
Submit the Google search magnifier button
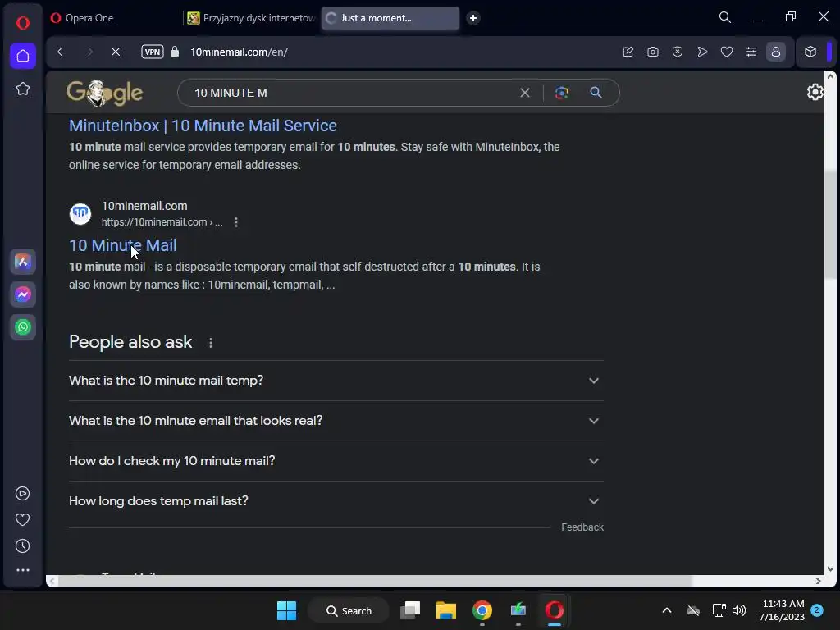click(596, 93)
